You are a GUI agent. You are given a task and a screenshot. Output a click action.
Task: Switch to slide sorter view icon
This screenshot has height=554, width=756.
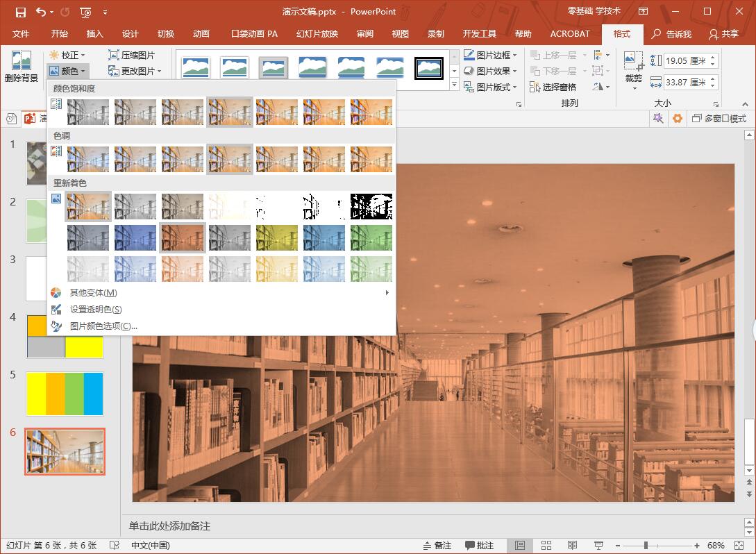(546, 545)
